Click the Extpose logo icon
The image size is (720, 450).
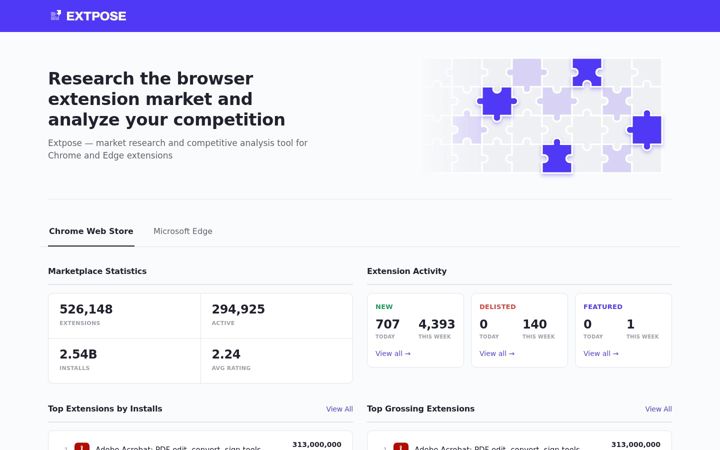pyautogui.click(x=56, y=16)
